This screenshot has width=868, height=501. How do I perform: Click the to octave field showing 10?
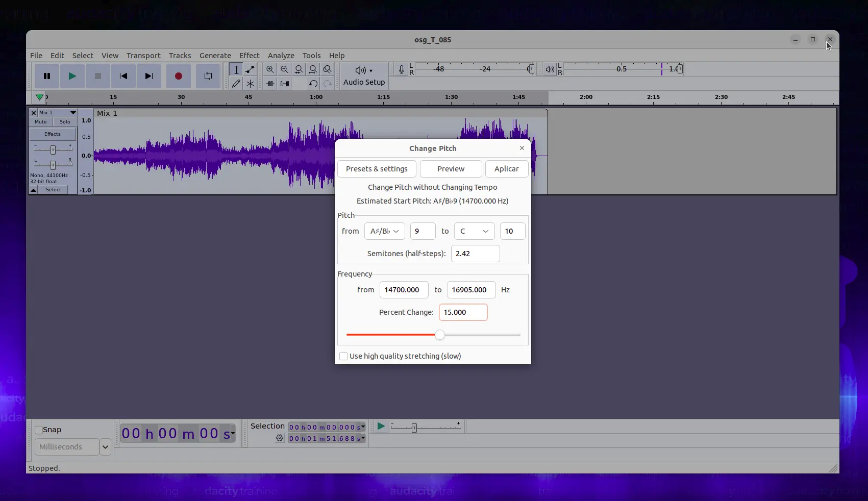click(x=513, y=231)
